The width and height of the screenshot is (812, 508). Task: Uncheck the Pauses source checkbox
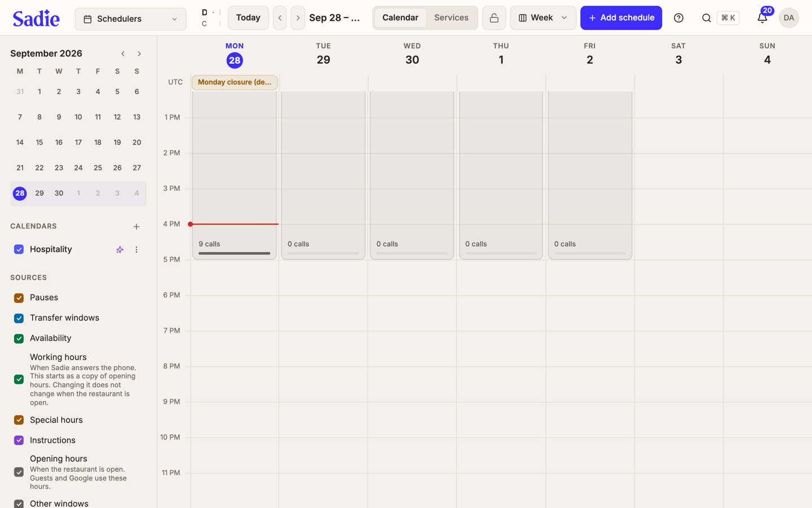point(19,298)
